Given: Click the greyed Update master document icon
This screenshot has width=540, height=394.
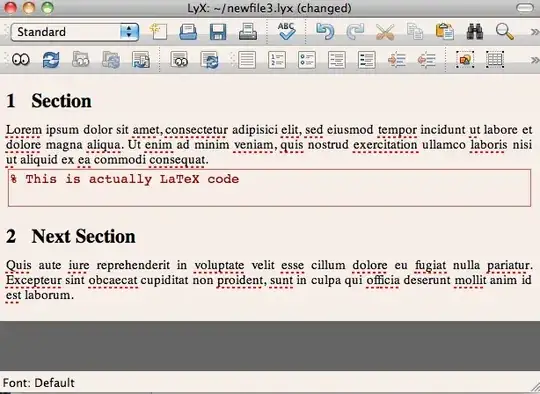Looking at the screenshot, I should coord(111,60).
